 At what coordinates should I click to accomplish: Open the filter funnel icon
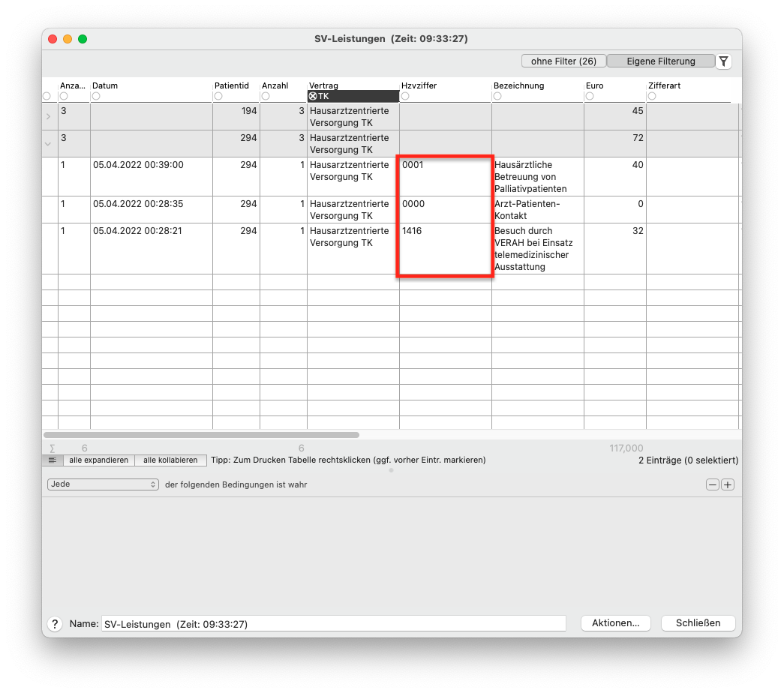click(x=723, y=61)
